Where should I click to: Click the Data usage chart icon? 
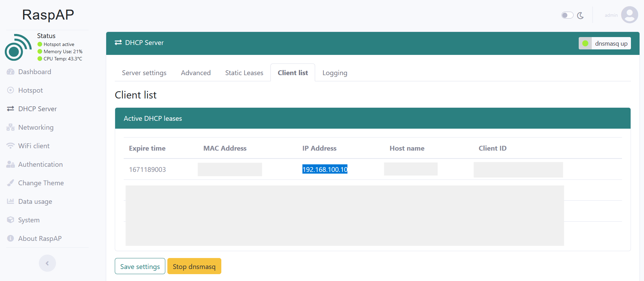[11, 201]
